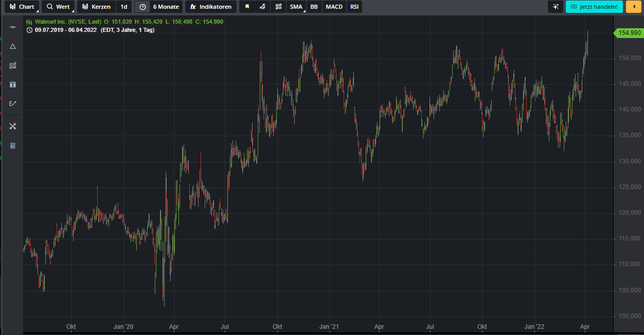Click the template list icon in sidebar
Image resolution: width=644 pixels, height=335 pixels.
[x=13, y=145]
